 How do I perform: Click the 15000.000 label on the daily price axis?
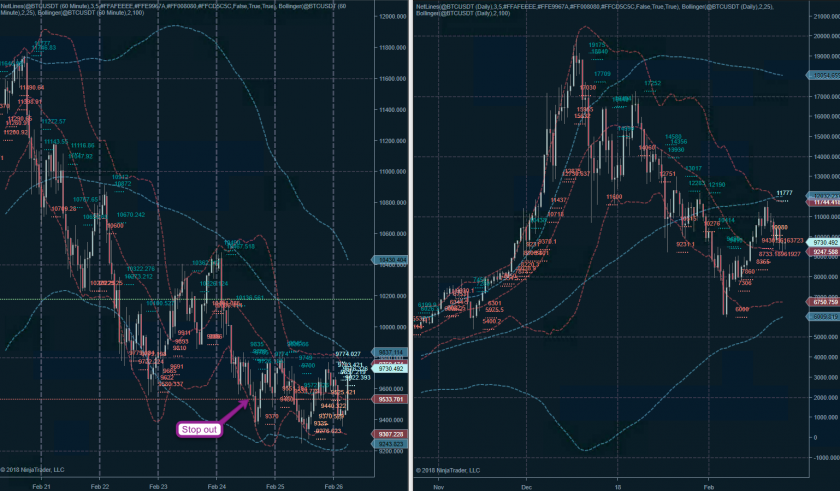point(827,137)
